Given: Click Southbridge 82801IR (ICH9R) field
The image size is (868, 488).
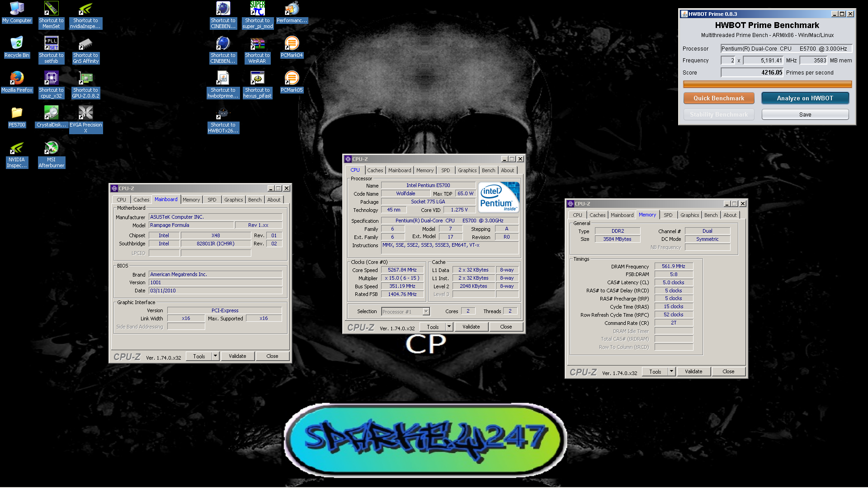Looking at the screenshot, I should click(x=216, y=244).
